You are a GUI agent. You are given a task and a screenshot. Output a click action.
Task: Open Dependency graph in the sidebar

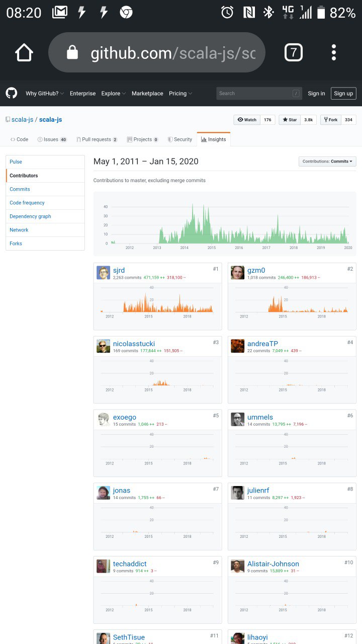click(x=45, y=216)
